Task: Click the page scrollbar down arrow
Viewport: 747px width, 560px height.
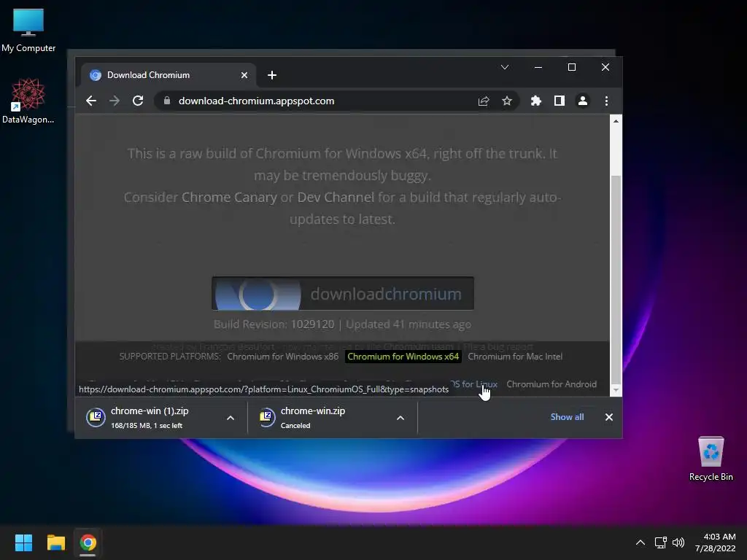Action: [616, 390]
